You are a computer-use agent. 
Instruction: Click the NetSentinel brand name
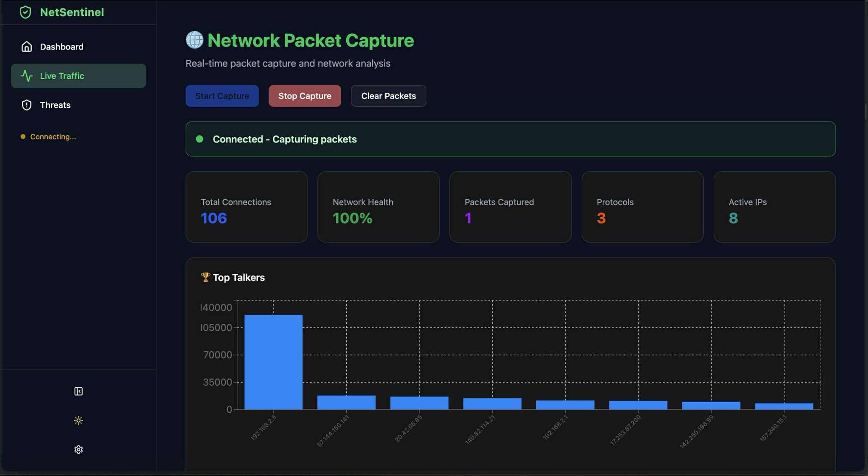(72, 12)
